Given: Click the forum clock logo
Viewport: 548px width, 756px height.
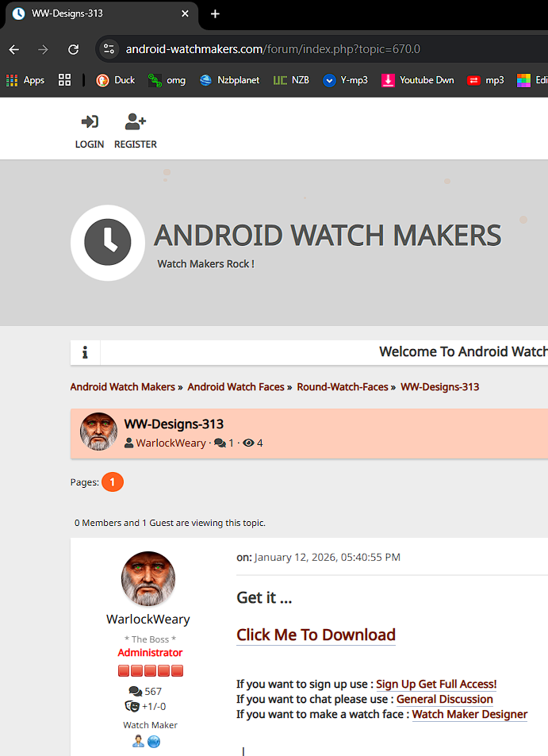Looking at the screenshot, I should point(108,243).
